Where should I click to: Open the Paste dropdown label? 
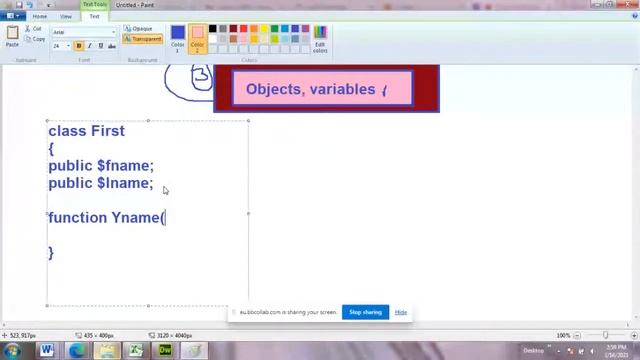[12, 44]
